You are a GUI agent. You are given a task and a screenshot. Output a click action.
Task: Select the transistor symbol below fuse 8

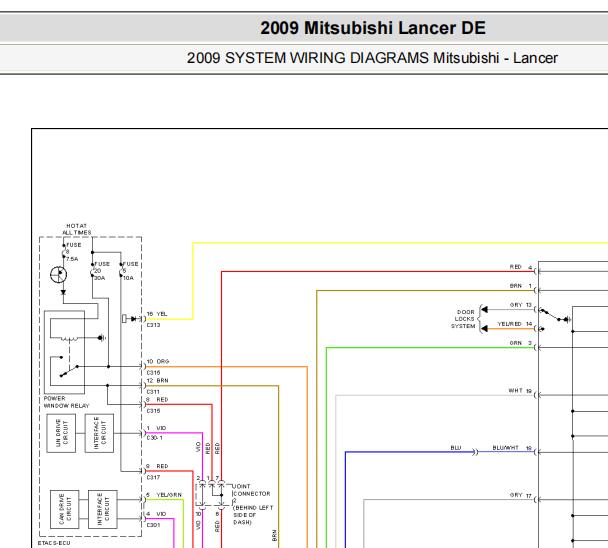(x=59, y=275)
